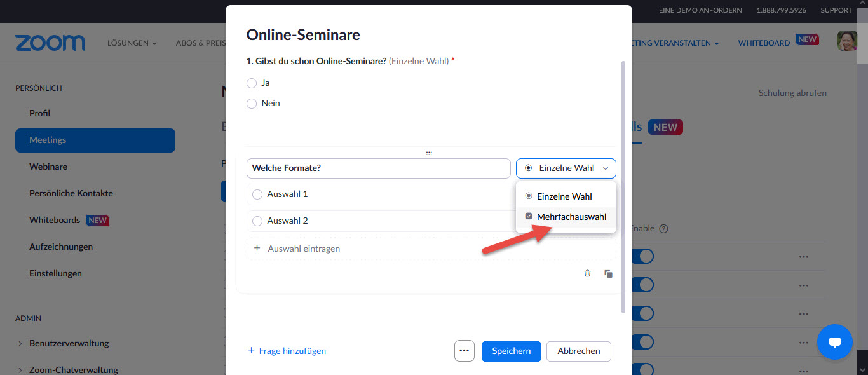Click the dialog's vertical scrollbar

[623, 187]
